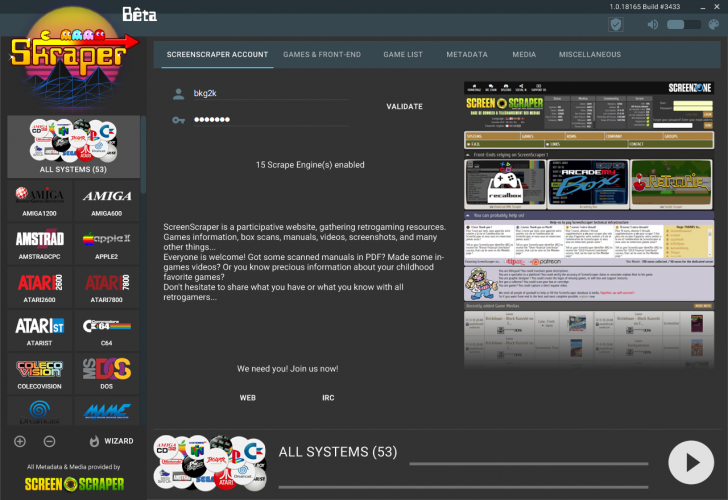Open the MS-DOS system
This screenshot has height=500, width=728.
[106, 374]
